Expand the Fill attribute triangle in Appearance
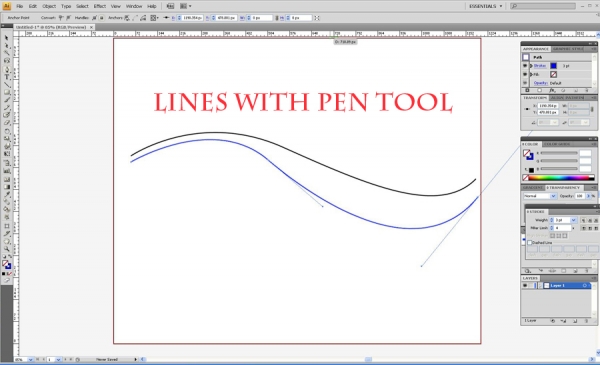This screenshot has height=365, width=600. [531, 74]
